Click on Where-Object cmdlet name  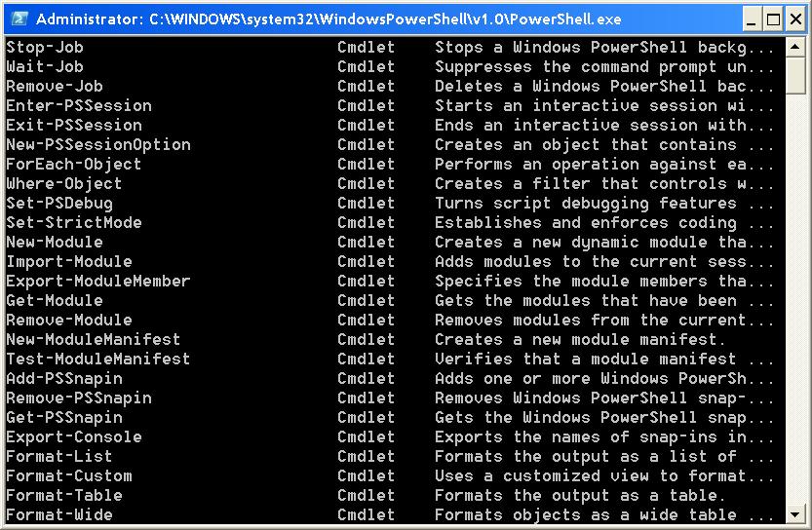(63, 184)
